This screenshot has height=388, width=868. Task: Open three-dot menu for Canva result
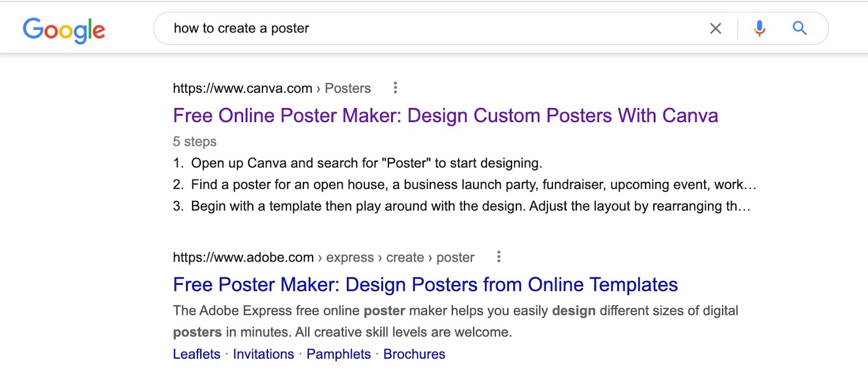point(395,88)
